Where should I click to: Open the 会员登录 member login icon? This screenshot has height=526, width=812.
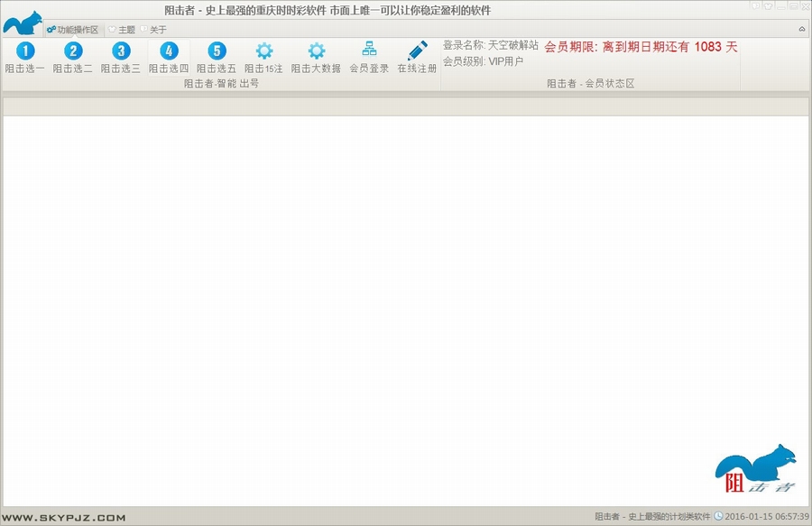coord(369,51)
